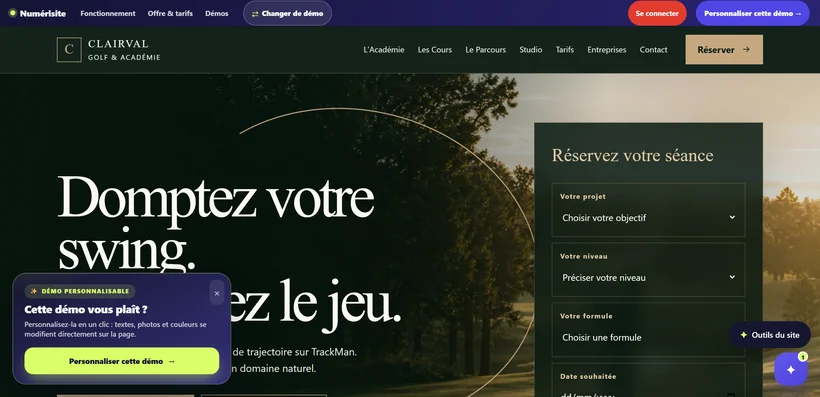Click Cette démo vous plaît ? heading
Screen dimensions: 820x397
(x=86, y=310)
